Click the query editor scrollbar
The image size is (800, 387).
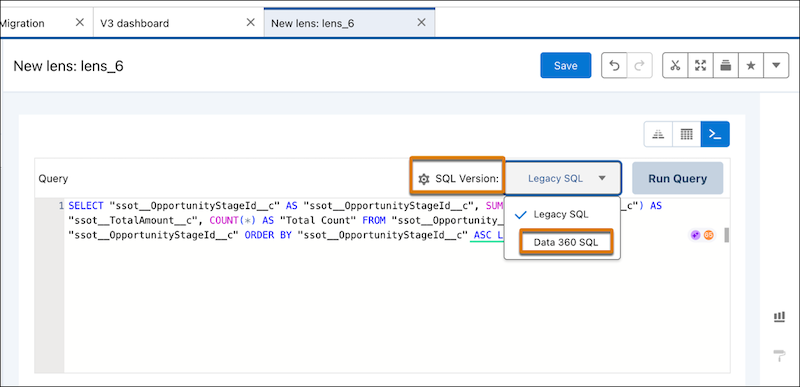coord(726,235)
